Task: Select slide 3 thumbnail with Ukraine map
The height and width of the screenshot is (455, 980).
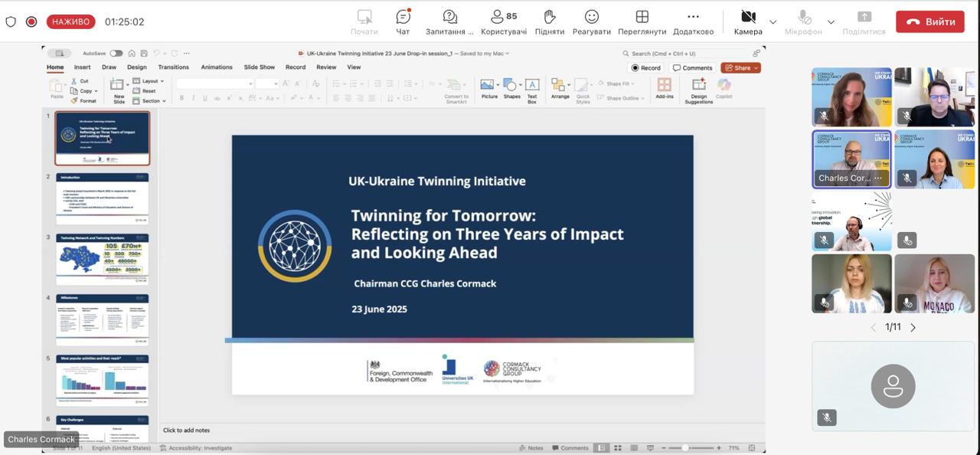Action: 103,260
